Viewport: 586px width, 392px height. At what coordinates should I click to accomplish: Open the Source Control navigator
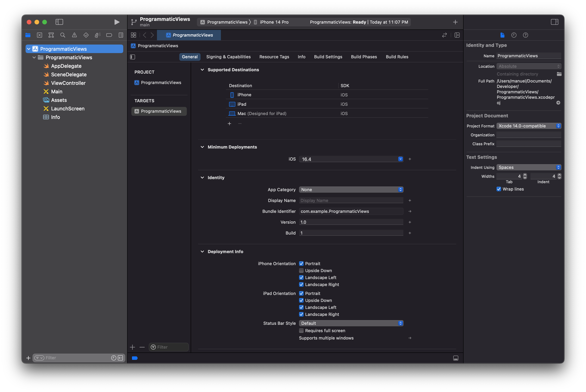pyautogui.click(x=40, y=35)
